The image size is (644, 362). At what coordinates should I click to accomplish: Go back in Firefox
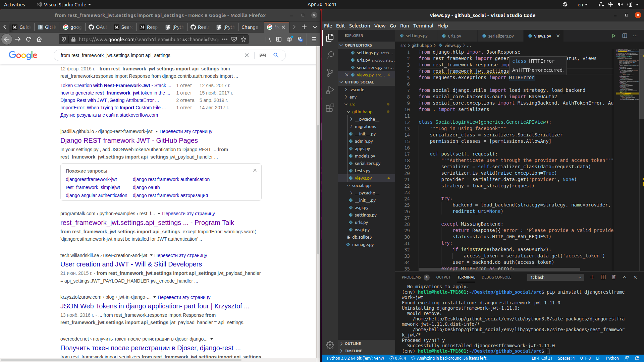click(x=7, y=39)
